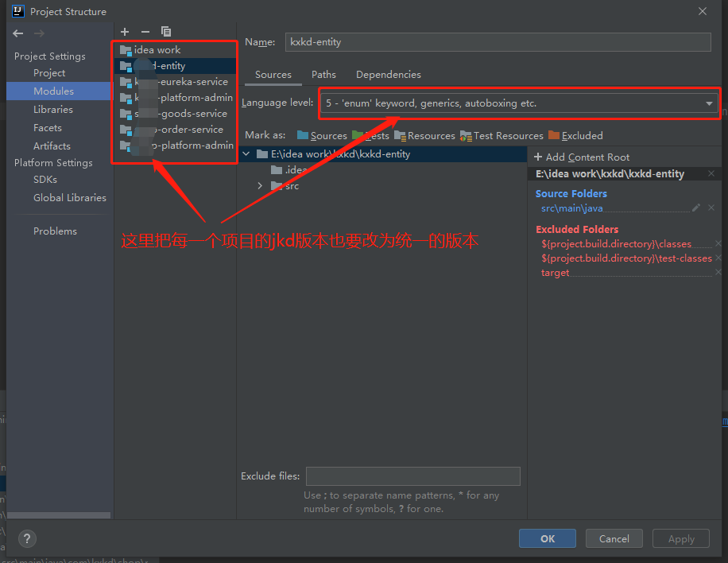Mark folder as Resources
The width and height of the screenshot is (728, 563).
pos(424,136)
